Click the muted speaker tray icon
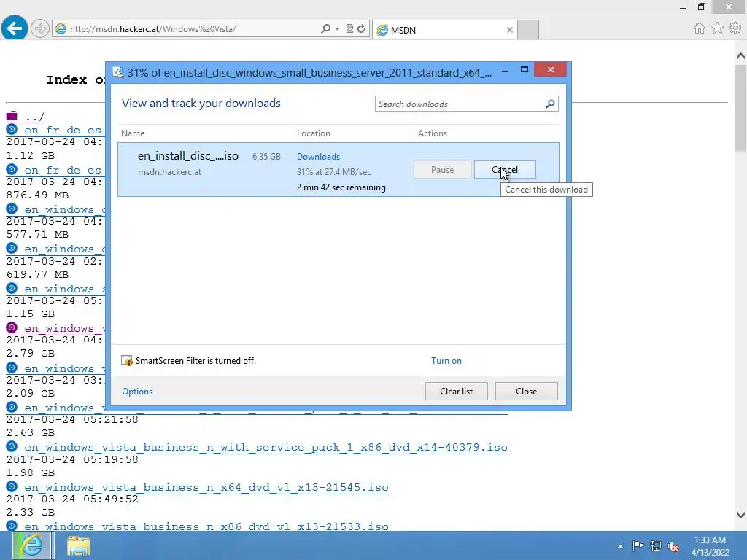The height and width of the screenshot is (560, 747). (673, 546)
